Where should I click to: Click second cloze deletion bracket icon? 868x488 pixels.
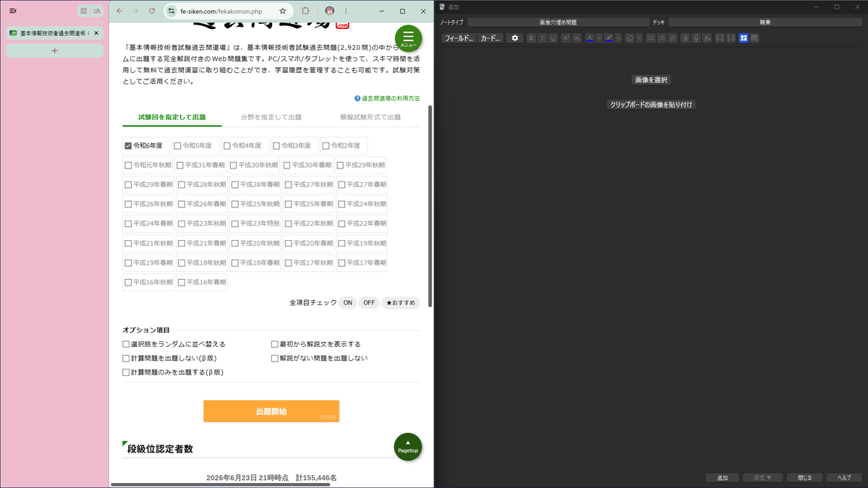click(x=731, y=38)
